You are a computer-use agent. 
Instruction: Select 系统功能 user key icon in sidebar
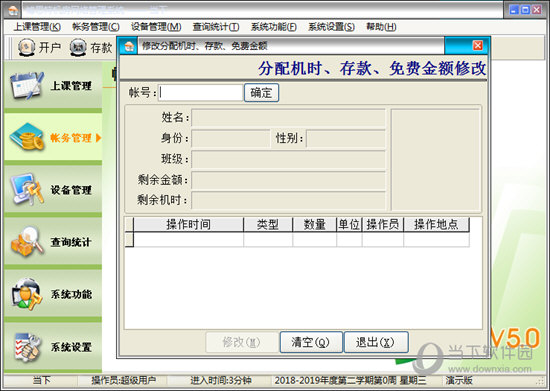[27, 294]
